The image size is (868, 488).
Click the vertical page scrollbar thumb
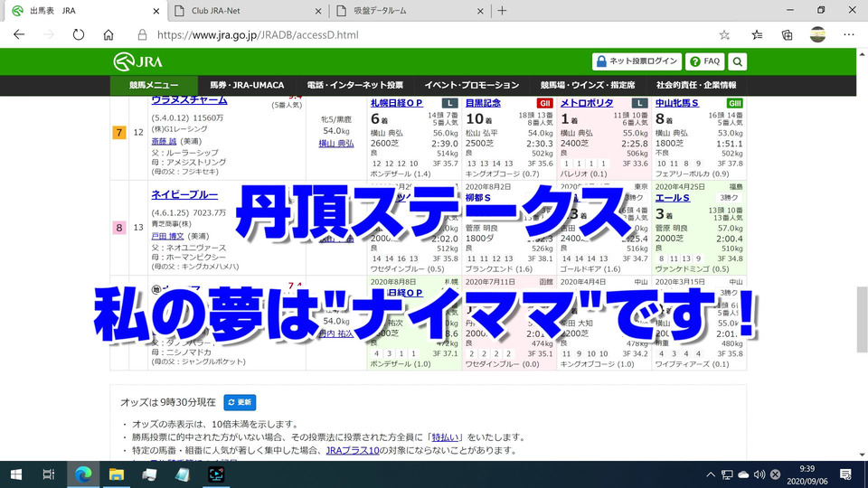862,319
